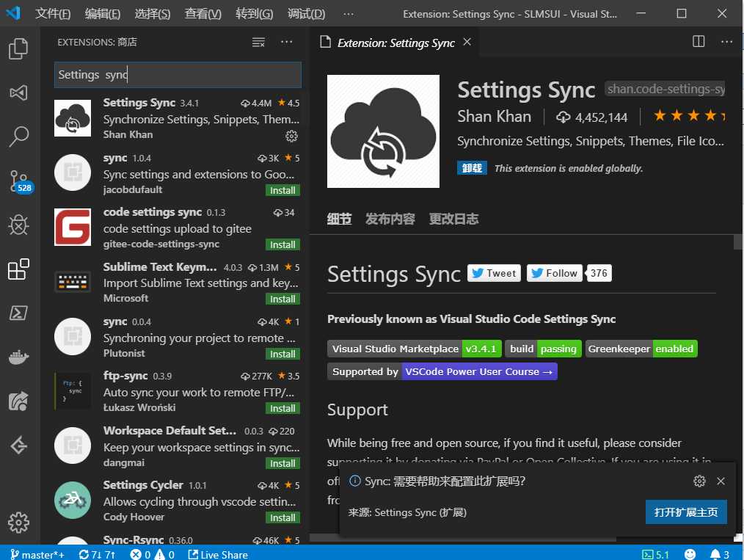Viewport: 744px width, 560px height.
Task: Open the Docker view whale icon
Action: click(18, 357)
